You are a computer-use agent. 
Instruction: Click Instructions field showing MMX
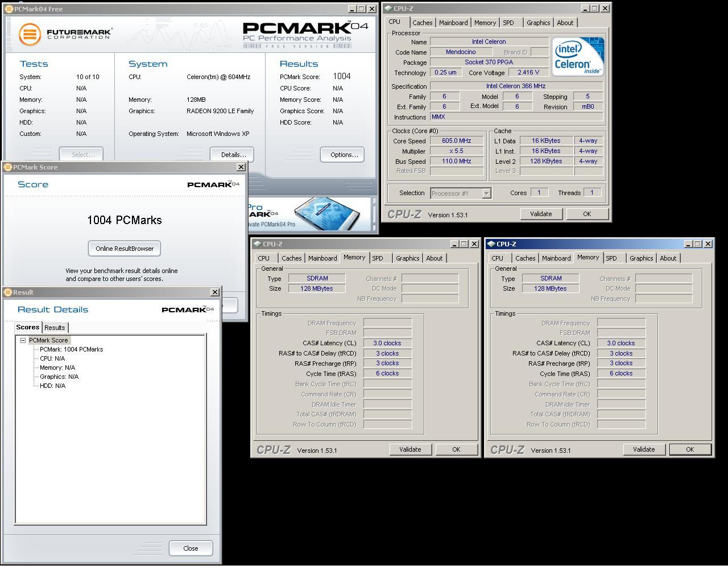click(x=516, y=117)
